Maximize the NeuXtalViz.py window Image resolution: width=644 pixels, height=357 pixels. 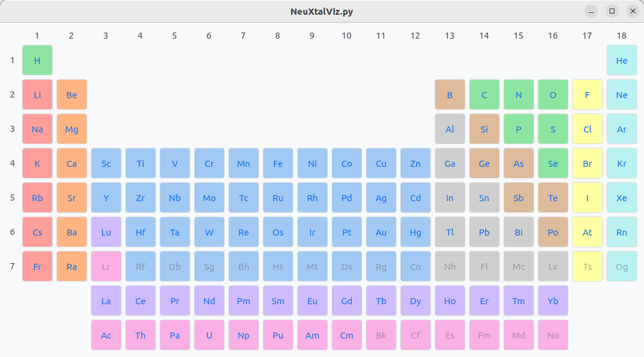[611, 11]
